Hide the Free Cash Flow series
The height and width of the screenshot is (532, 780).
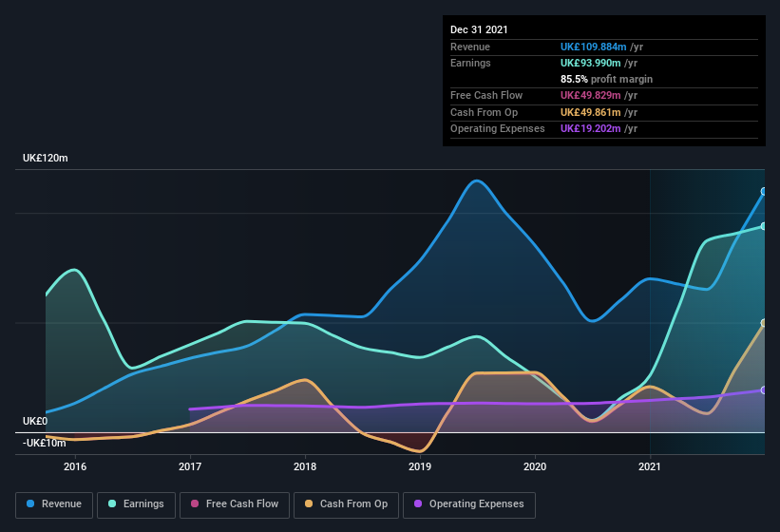pyautogui.click(x=234, y=504)
